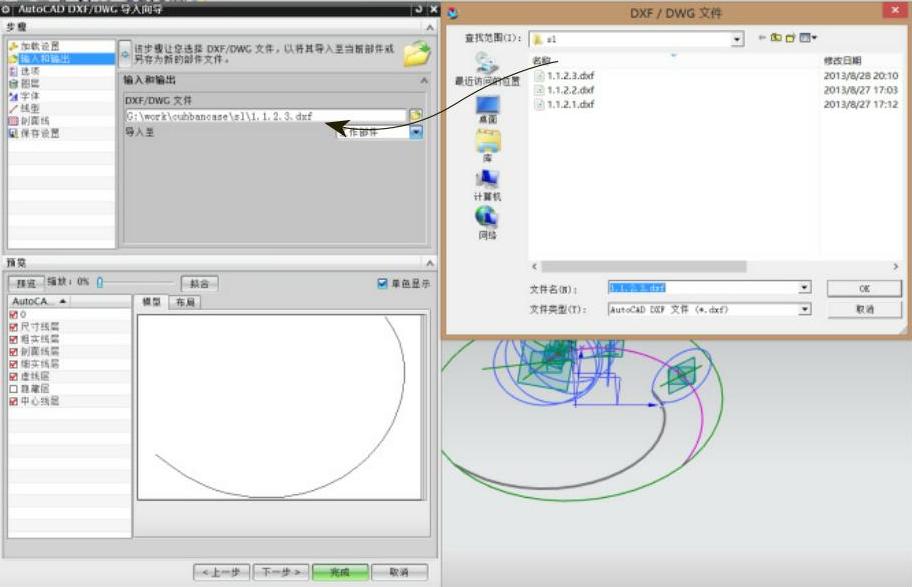
Task: Toggle the 剖面线层 layer checkbox
Action: pyautogui.click(x=13, y=351)
